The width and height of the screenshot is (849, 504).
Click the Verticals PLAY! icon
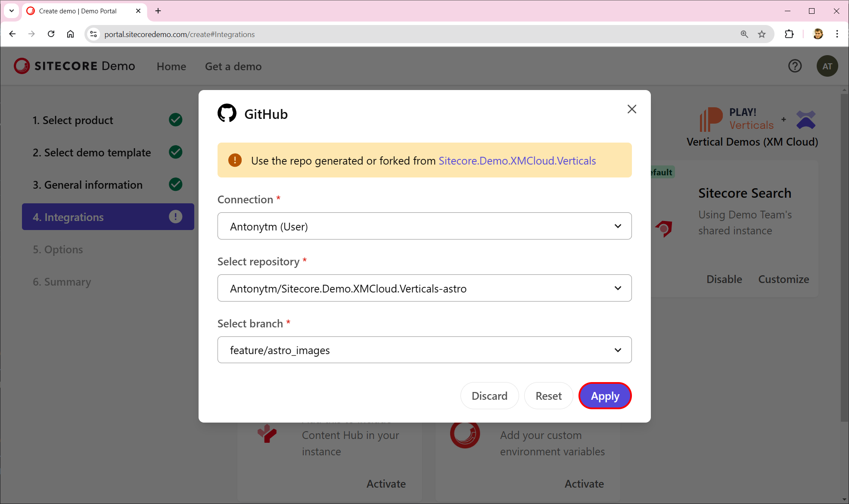(710, 119)
